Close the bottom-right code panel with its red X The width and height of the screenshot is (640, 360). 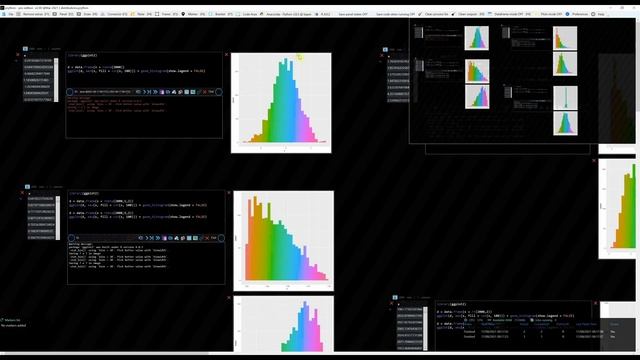595,303
